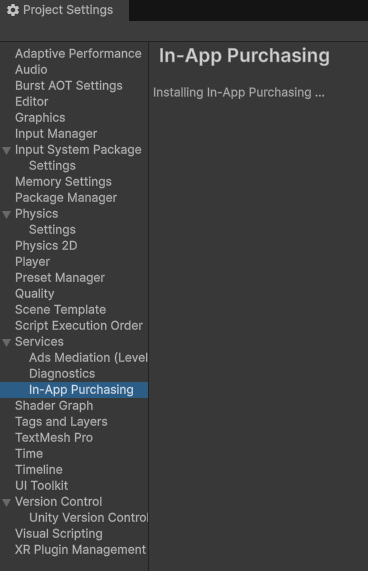368x571 pixels.
Task: Select Visual Scripting settings
Action: pyautogui.click(x=59, y=534)
